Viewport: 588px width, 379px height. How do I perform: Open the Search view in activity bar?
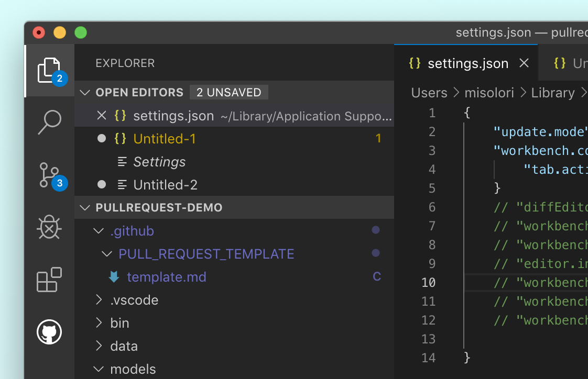[49, 122]
